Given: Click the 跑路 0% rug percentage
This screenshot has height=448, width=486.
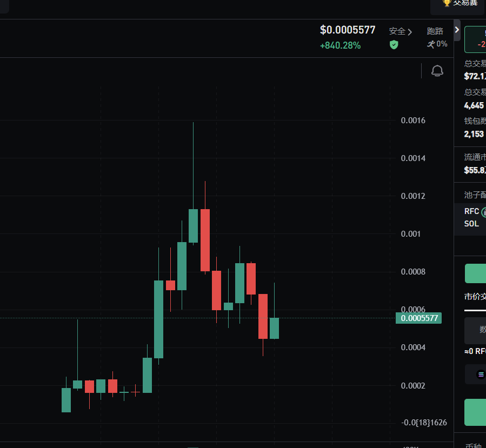Looking at the screenshot, I should (442, 44).
